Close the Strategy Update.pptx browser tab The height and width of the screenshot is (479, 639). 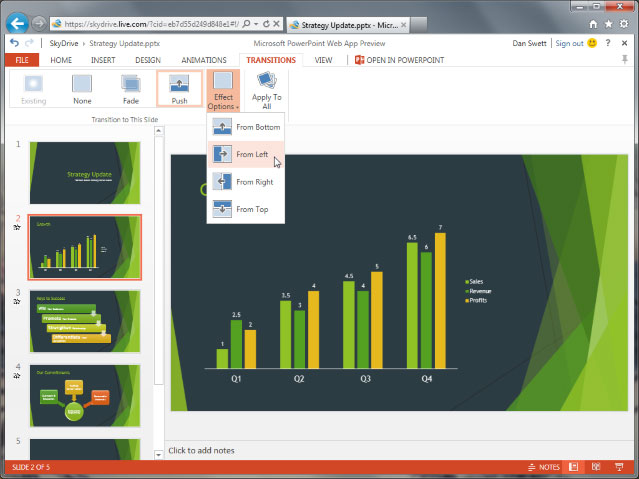[403, 25]
